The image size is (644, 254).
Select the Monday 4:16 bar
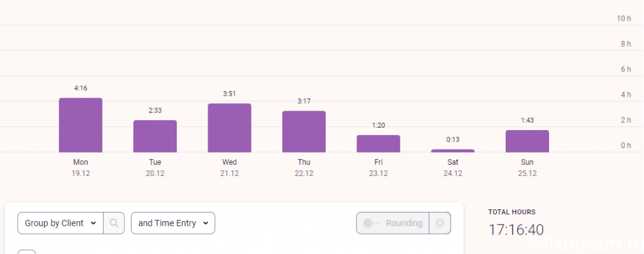click(x=80, y=125)
